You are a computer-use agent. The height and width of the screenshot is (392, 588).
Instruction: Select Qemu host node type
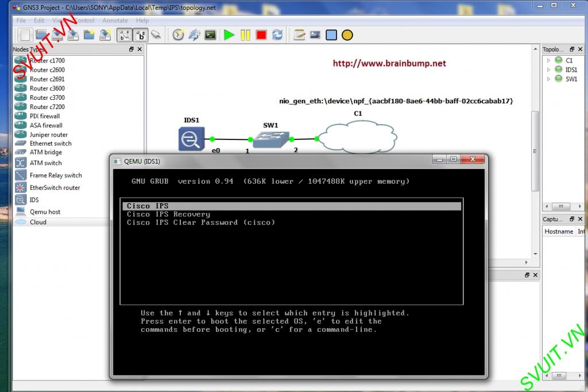click(x=45, y=212)
